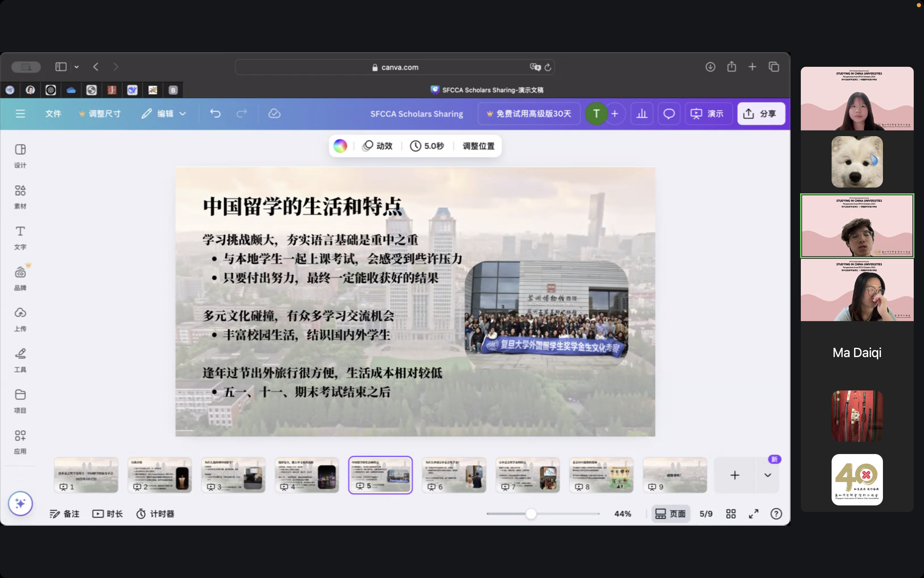Select slide thumbnail 6
Screen dimensions: 924x578
pos(454,475)
